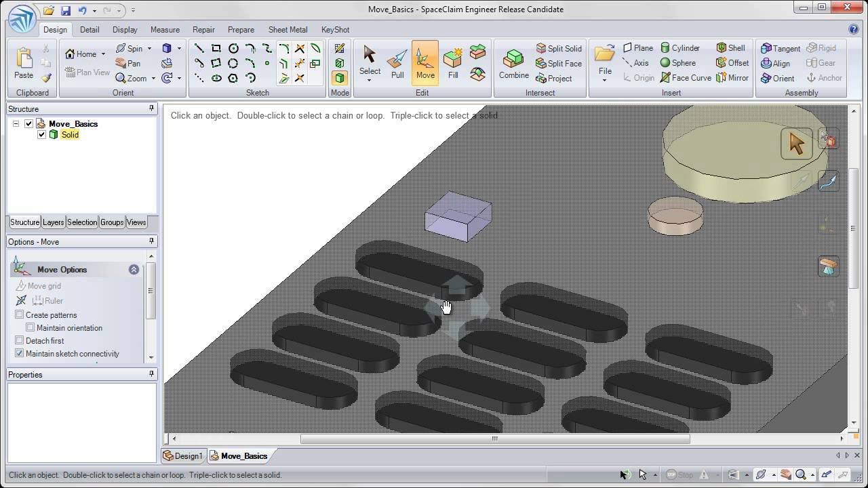The width and height of the screenshot is (868, 488).
Task: Enable Create patterns option
Action: point(19,314)
